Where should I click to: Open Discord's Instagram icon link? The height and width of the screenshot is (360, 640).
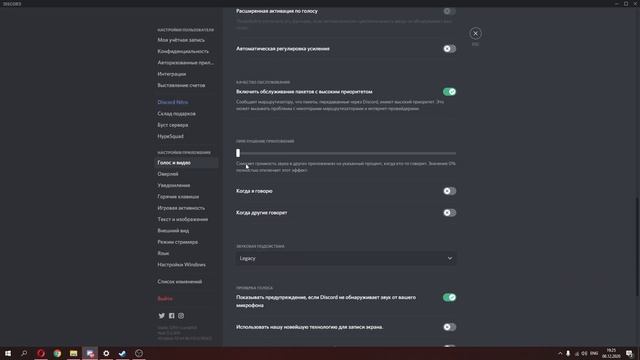(x=181, y=316)
